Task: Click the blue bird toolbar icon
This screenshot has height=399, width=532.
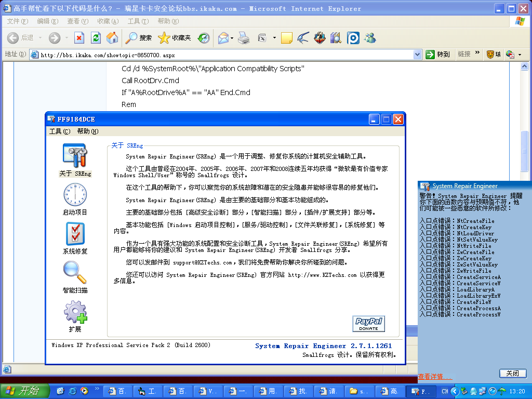Action: (x=303, y=37)
